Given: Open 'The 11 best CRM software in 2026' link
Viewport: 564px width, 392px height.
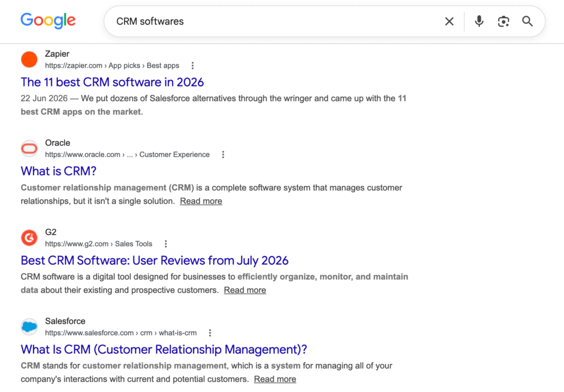Looking at the screenshot, I should tap(112, 83).
